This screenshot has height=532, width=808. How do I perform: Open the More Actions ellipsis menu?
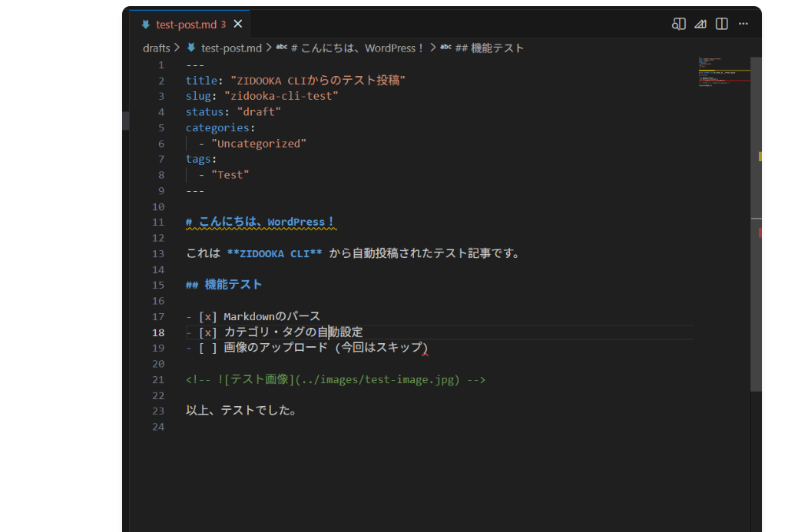click(x=743, y=24)
